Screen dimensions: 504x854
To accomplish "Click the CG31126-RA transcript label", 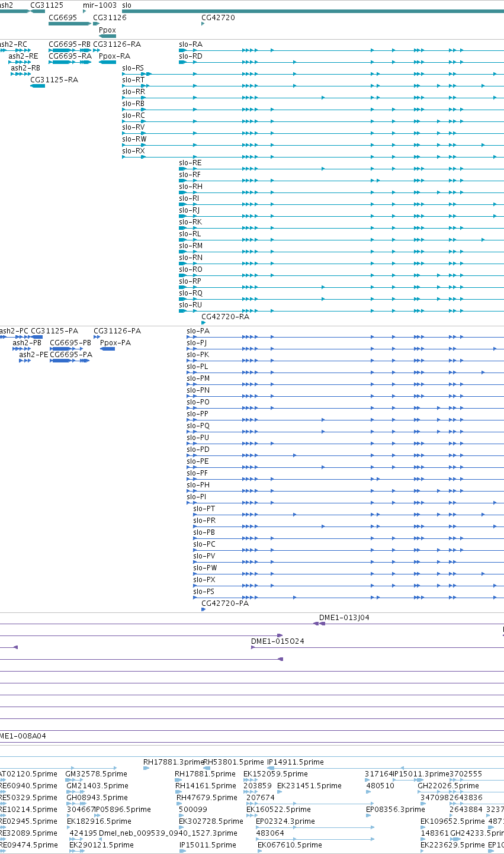I will pyautogui.click(x=117, y=44).
